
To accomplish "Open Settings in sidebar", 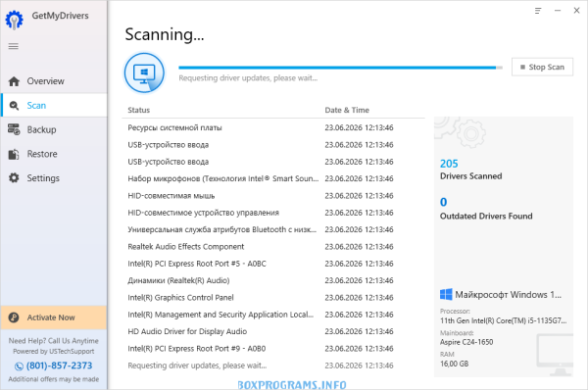I will (x=54, y=178).
